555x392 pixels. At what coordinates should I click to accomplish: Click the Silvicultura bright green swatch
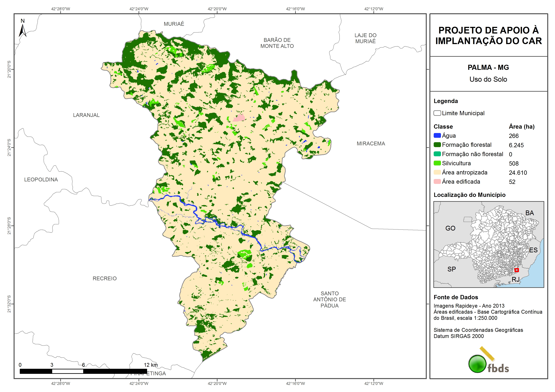pos(437,163)
